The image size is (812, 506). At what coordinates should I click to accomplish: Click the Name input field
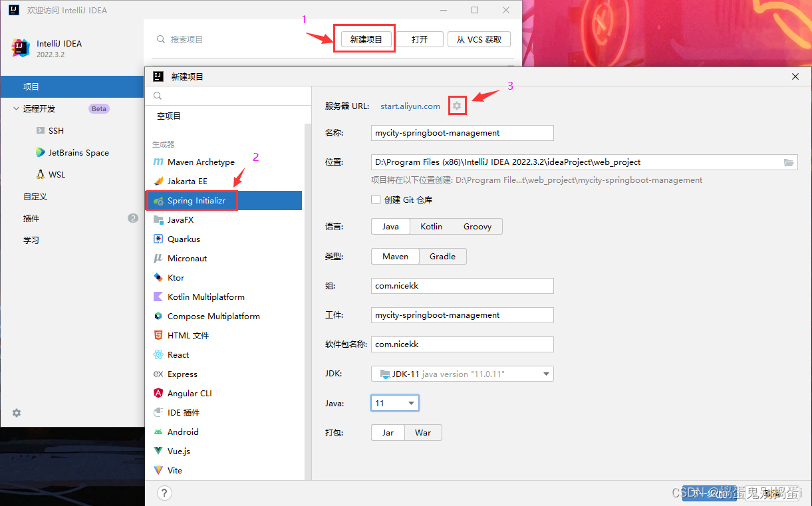(x=462, y=133)
